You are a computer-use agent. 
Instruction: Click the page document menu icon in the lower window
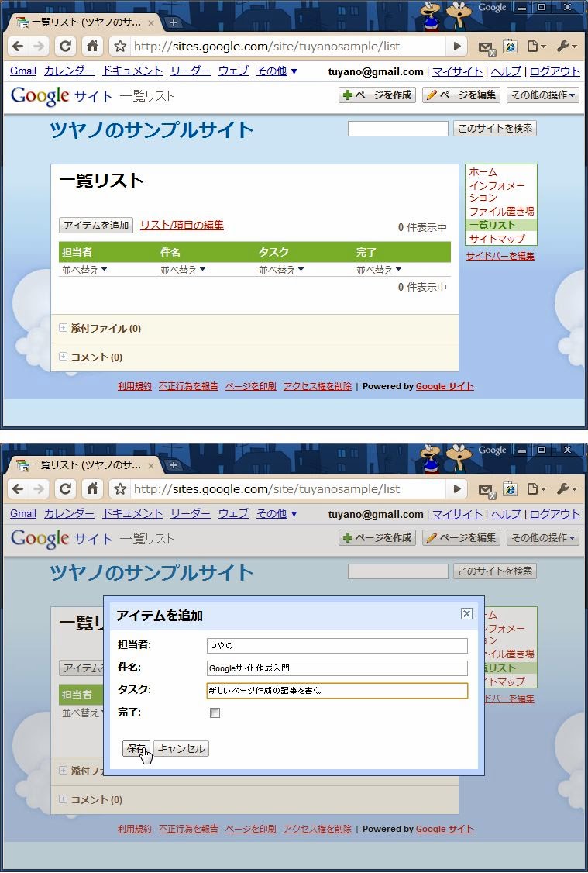535,489
